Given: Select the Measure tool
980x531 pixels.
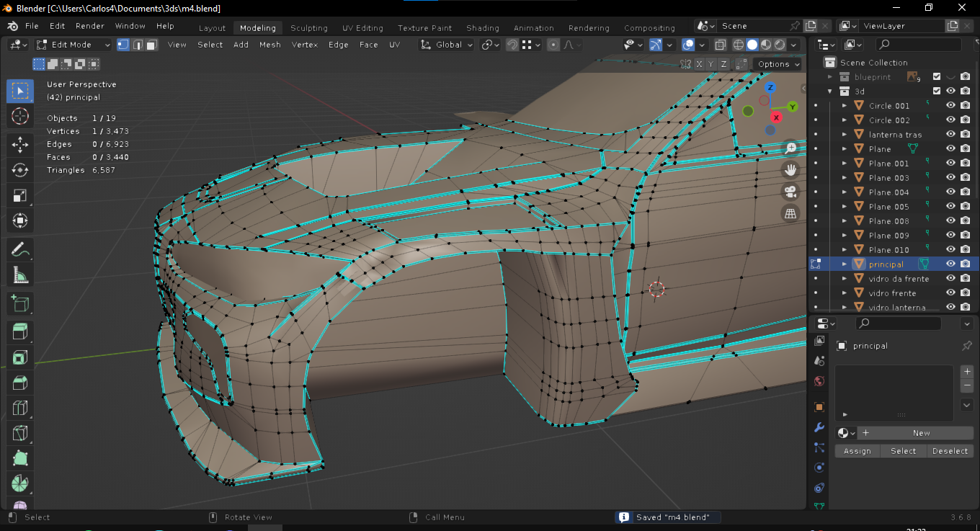Looking at the screenshot, I should (20, 275).
